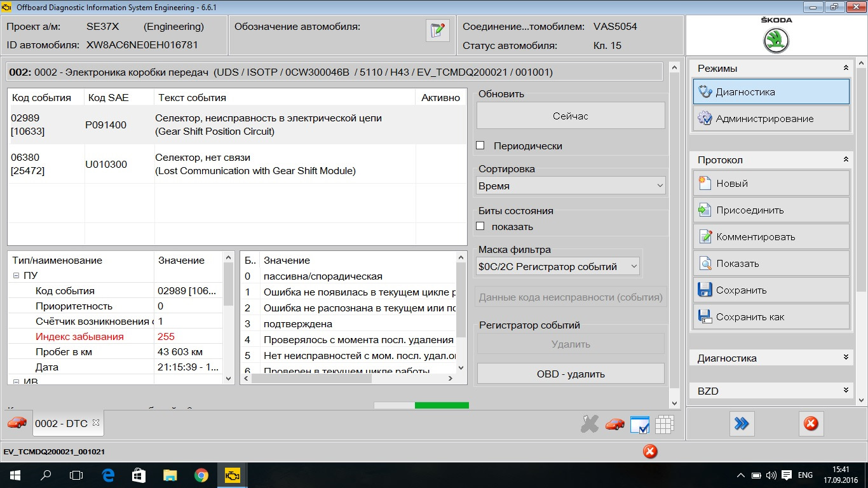
Task: Click OBD - удалить button
Action: pyautogui.click(x=571, y=374)
